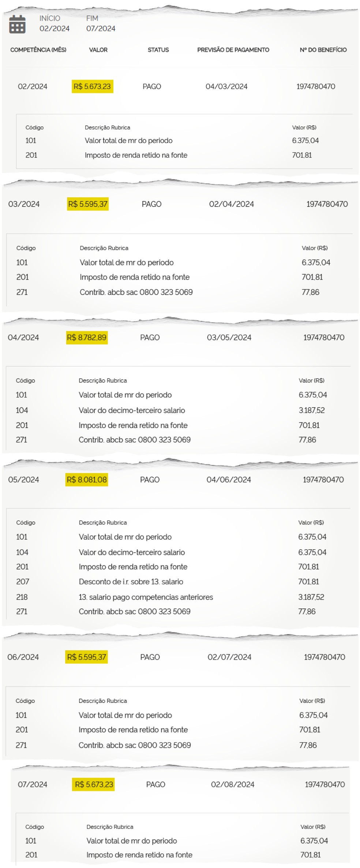The image size is (360, 868).
Task: Click '13. salario pago competencias anteriores' row
Action: (146, 597)
